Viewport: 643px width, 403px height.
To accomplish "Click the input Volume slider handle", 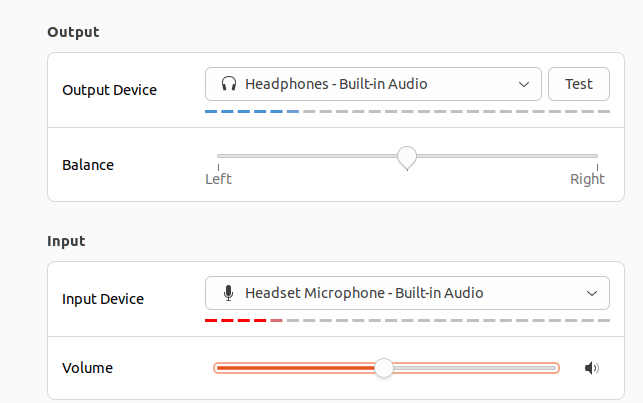I will point(384,368).
